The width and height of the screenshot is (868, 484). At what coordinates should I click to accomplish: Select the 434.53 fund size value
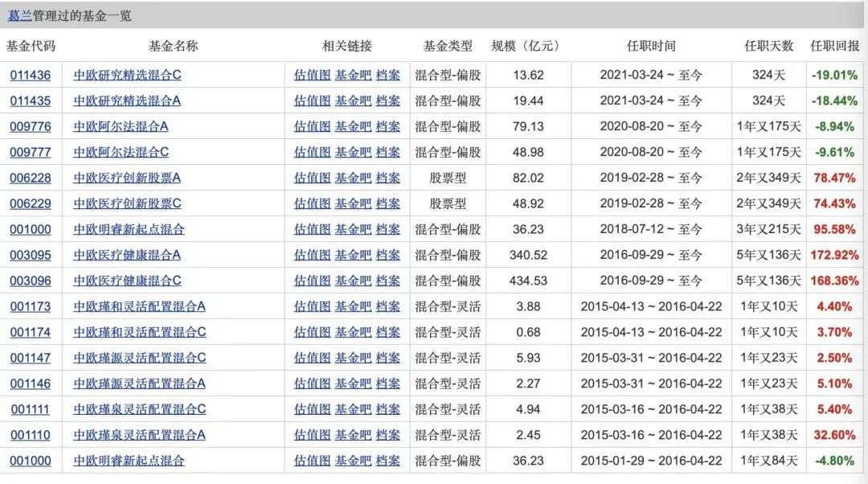[528, 281]
